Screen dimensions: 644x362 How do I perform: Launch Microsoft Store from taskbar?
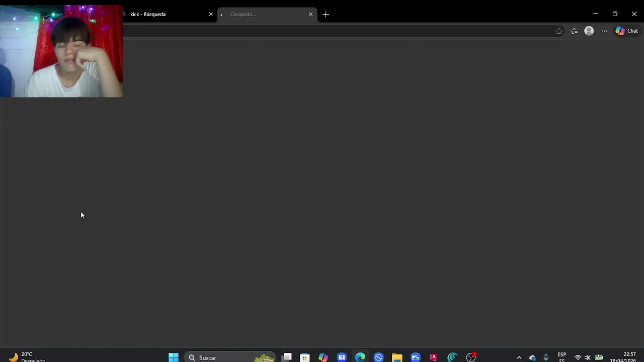pos(305,357)
